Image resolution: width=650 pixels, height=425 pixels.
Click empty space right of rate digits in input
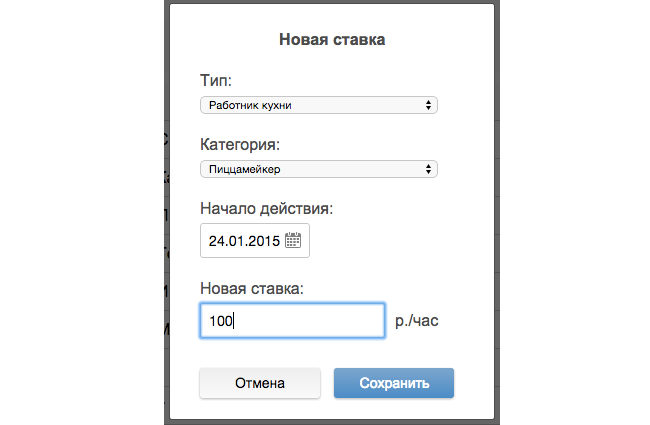tap(311, 321)
